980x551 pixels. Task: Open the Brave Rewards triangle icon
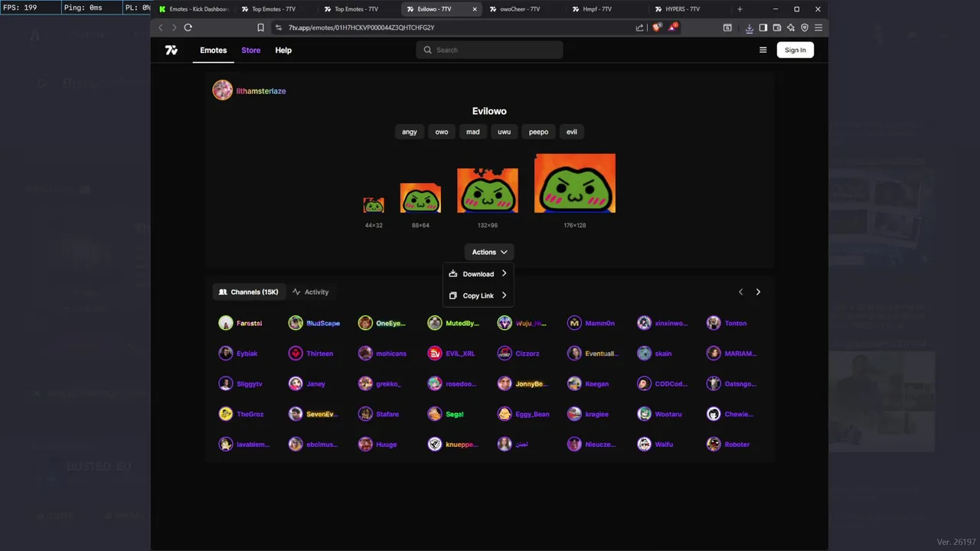coord(672,28)
